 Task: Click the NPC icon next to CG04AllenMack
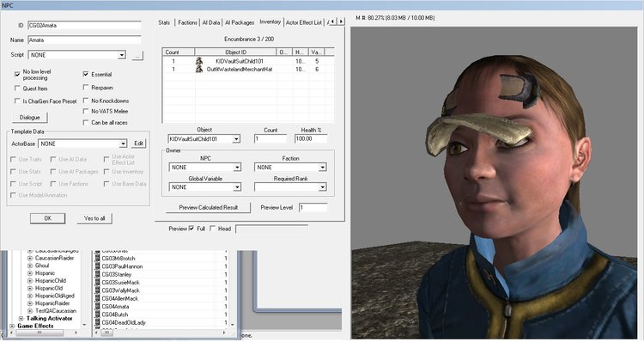pos(97,298)
